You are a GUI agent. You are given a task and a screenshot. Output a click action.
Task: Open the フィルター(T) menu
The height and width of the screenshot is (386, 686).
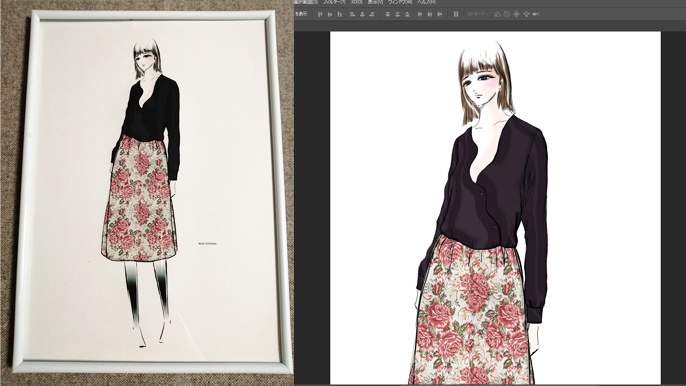tap(334, 2)
